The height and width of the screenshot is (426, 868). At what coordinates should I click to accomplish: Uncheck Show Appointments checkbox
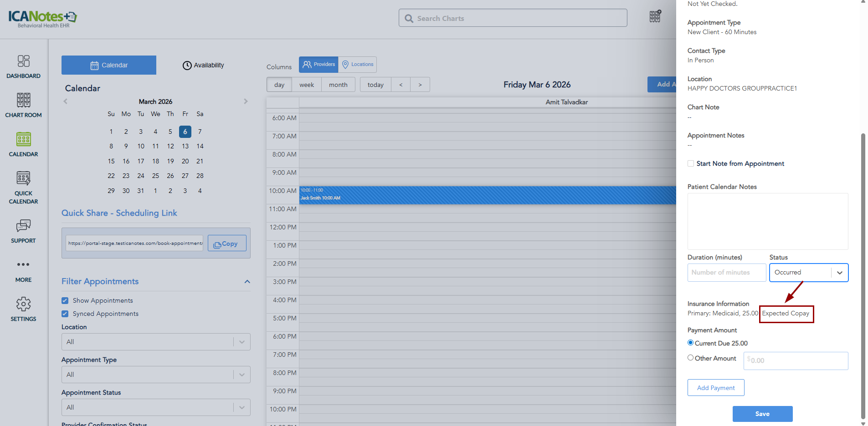65,301
